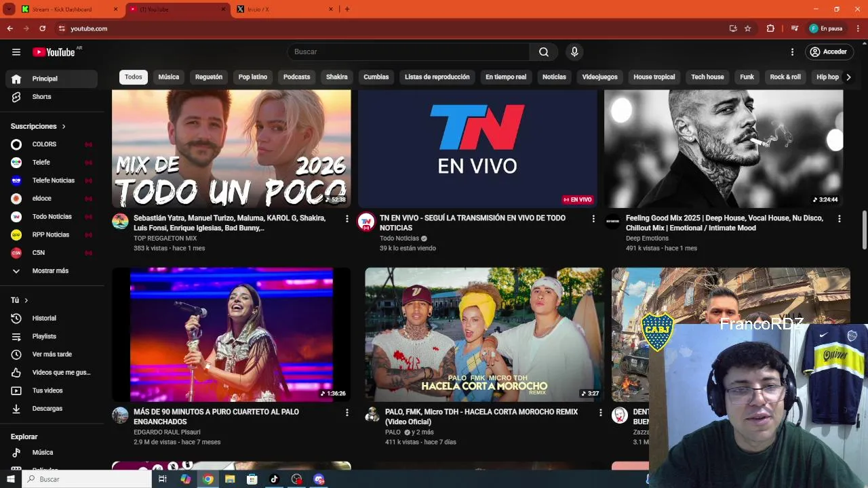Bookmark this page with star icon
This screenshot has height=488, width=868.
[748, 28]
